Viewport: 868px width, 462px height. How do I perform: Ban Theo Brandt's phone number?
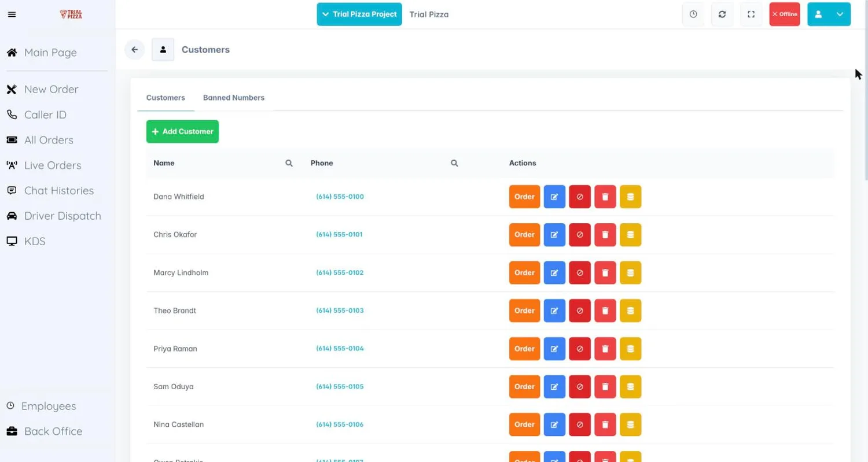point(580,311)
